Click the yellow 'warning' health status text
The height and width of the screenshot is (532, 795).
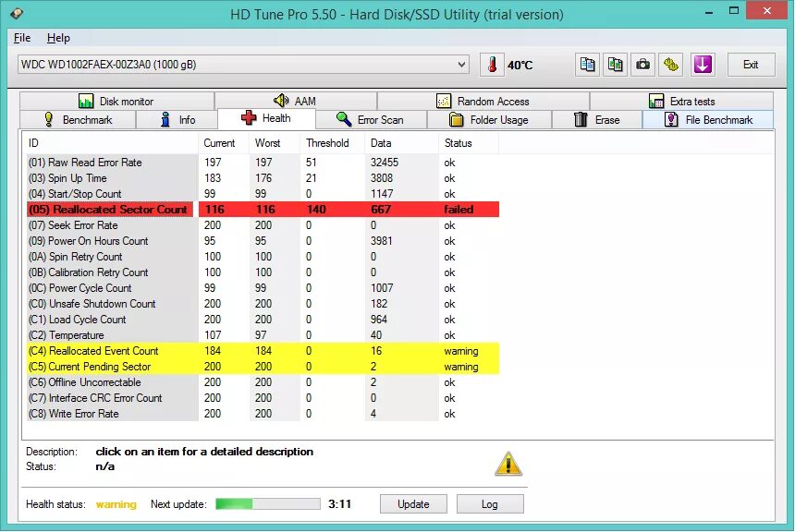tap(116, 504)
